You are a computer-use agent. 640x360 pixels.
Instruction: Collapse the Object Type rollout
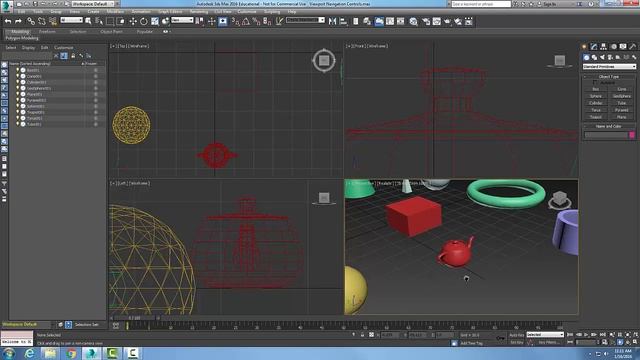[x=609, y=76]
